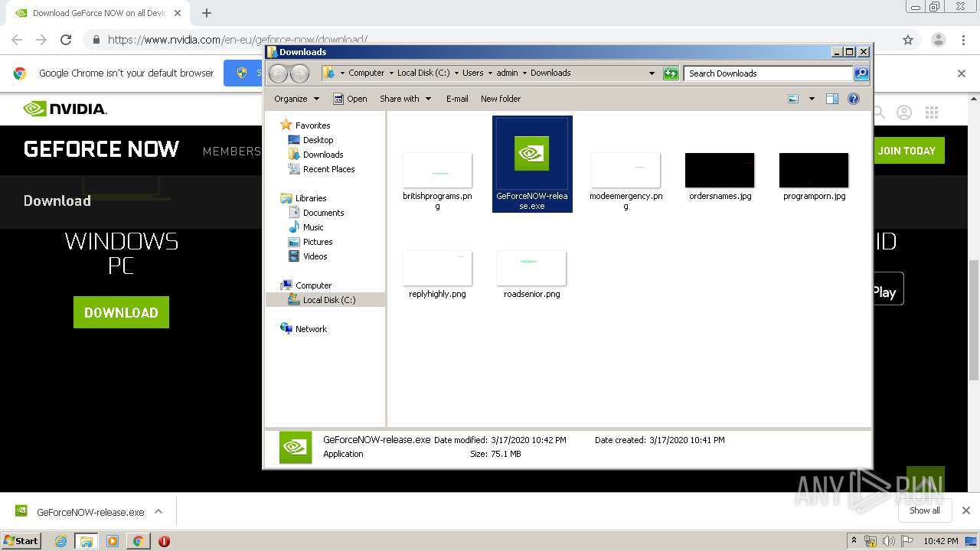Click the Chrome forward button
This screenshot has width=980, height=551.
41,40
